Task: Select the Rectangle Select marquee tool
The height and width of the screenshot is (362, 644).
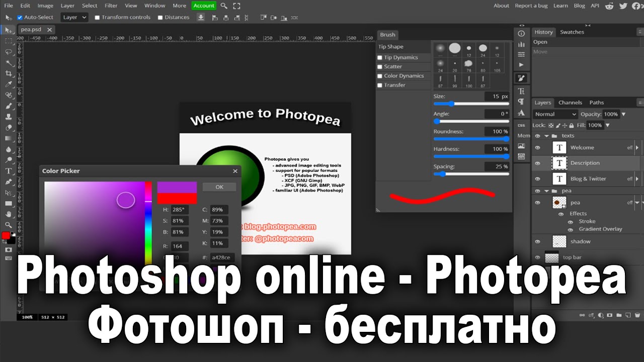Action: (9, 41)
